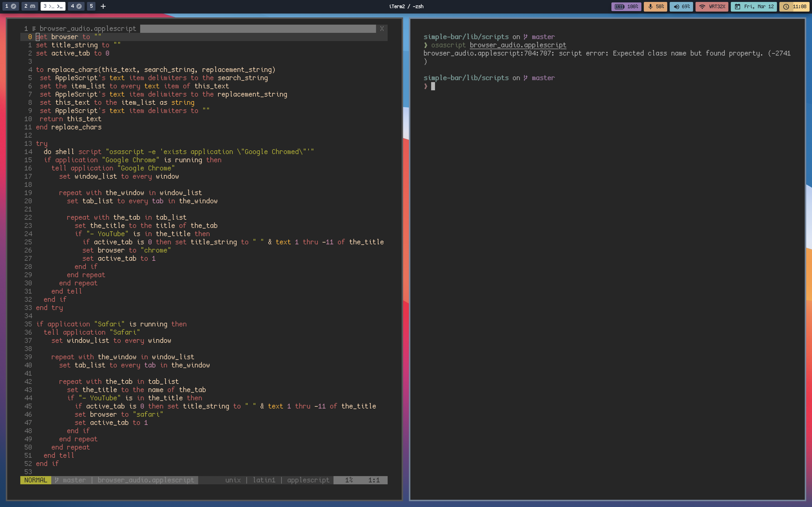
Task: Click the terminal prompt cursor
Action: point(433,86)
